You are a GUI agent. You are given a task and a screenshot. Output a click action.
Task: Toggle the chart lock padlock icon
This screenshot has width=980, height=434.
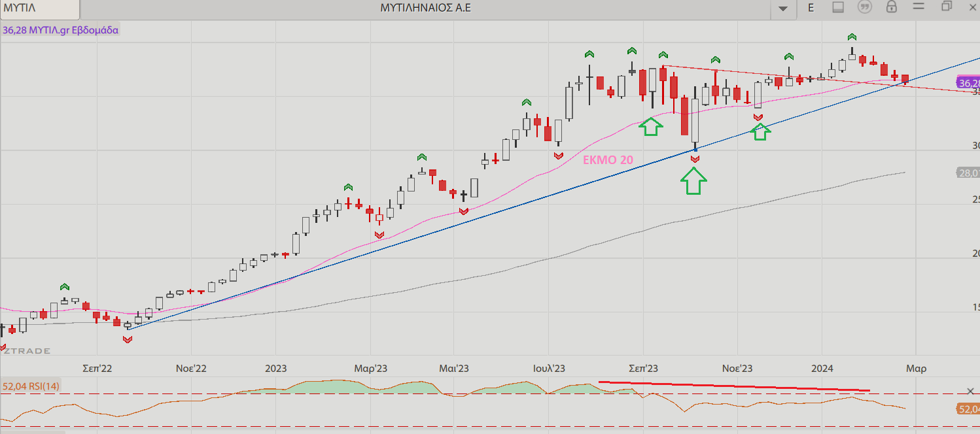(x=891, y=7)
